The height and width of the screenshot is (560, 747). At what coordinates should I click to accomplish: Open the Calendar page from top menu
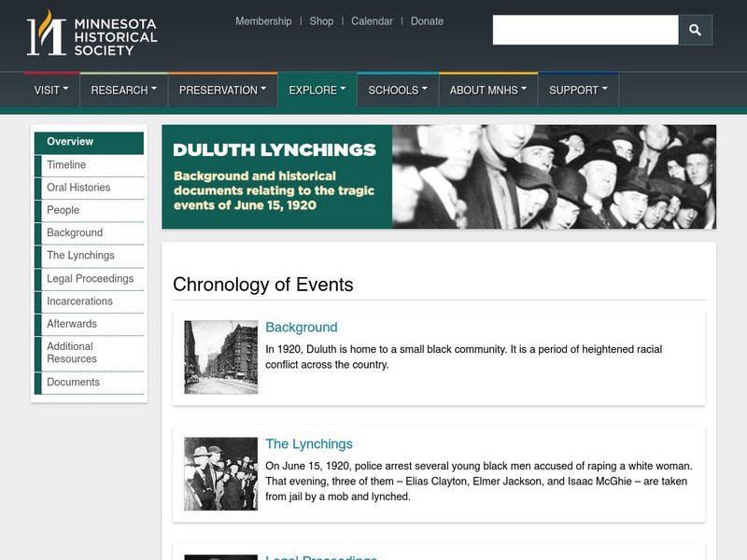372,20
